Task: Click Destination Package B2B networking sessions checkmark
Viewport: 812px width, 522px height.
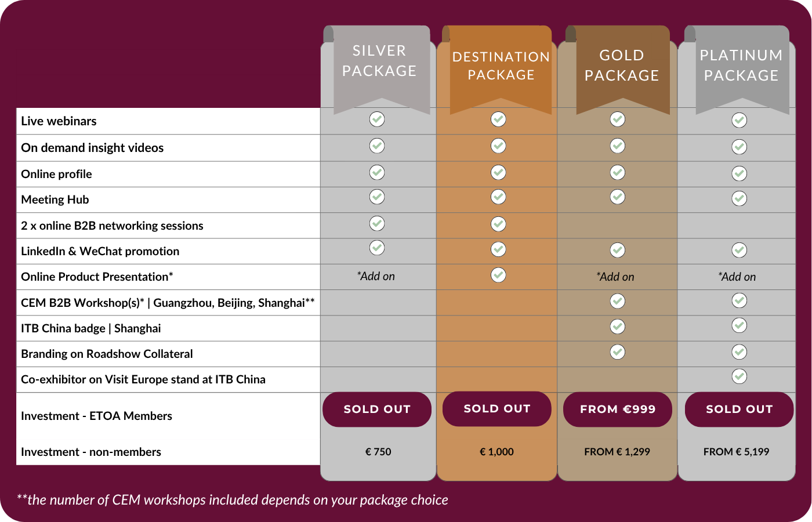Action: [x=498, y=224]
